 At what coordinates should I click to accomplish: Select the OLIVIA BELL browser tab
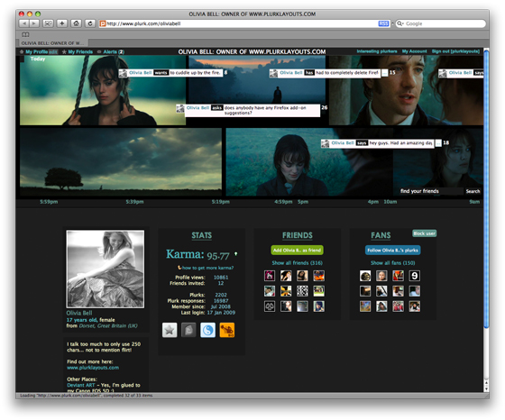coord(52,43)
